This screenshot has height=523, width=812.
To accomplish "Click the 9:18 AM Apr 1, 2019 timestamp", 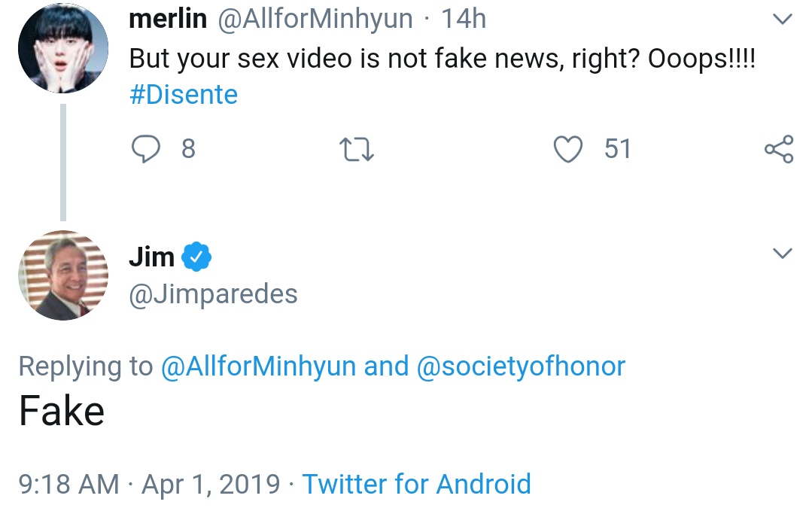I will (149, 484).
